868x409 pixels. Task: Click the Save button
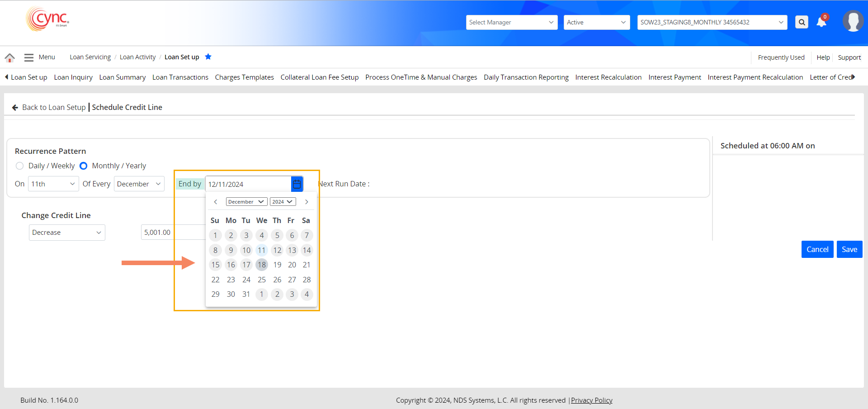[849, 249]
